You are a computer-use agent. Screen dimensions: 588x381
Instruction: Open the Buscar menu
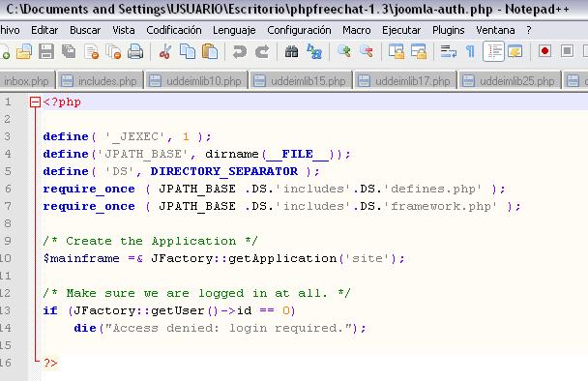(x=85, y=30)
